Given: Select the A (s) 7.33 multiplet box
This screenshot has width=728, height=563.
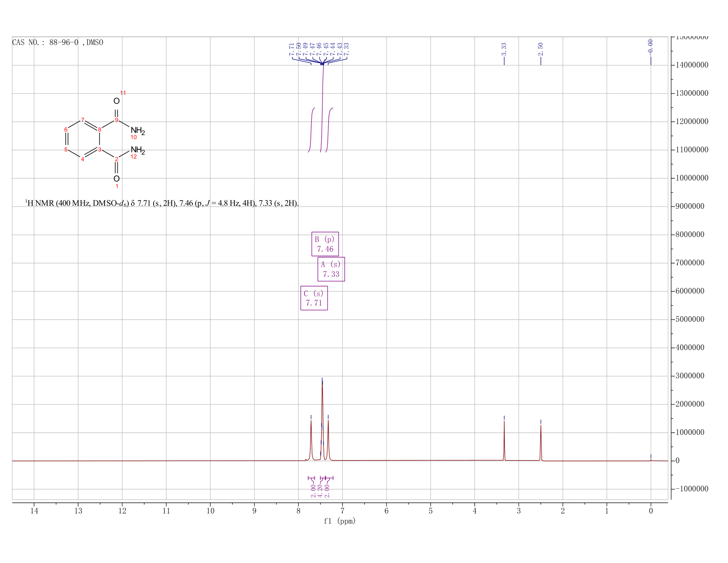Looking at the screenshot, I should [x=331, y=269].
